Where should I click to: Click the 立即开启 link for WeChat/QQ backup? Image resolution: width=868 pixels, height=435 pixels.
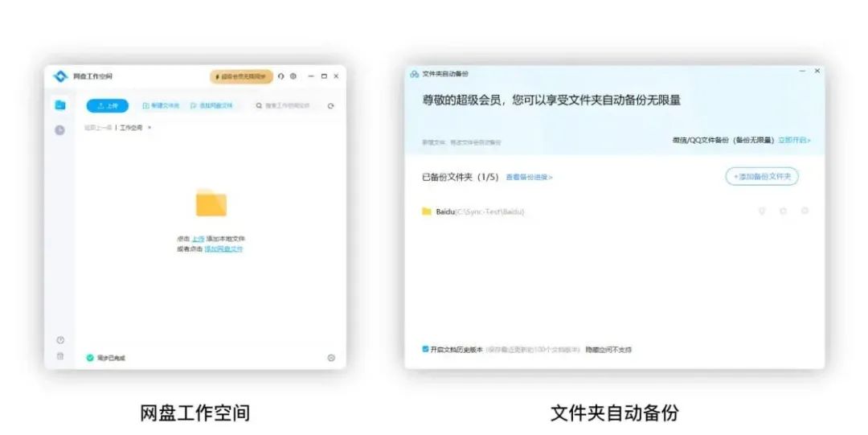(x=794, y=140)
